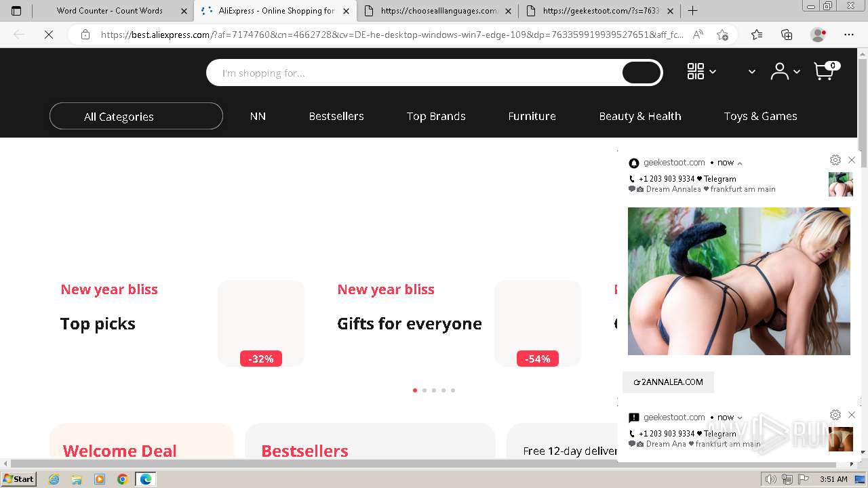The width and height of the screenshot is (868, 488).
Task: Close the AliExpress tab
Action: click(x=346, y=11)
